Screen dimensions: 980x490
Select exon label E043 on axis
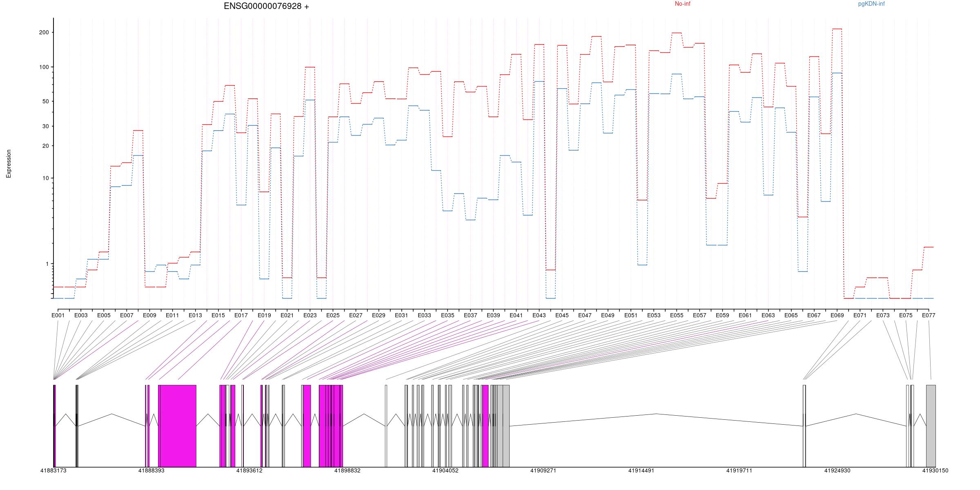point(539,315)
